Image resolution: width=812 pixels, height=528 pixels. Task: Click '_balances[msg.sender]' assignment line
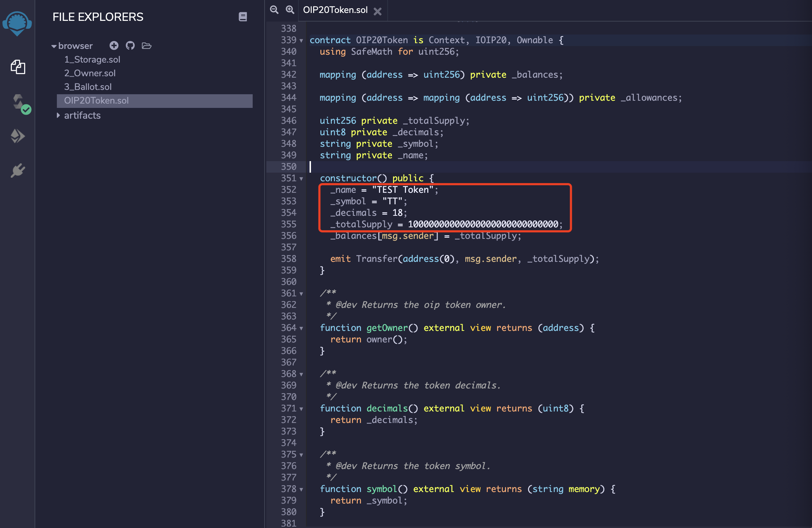coord(425,236)
